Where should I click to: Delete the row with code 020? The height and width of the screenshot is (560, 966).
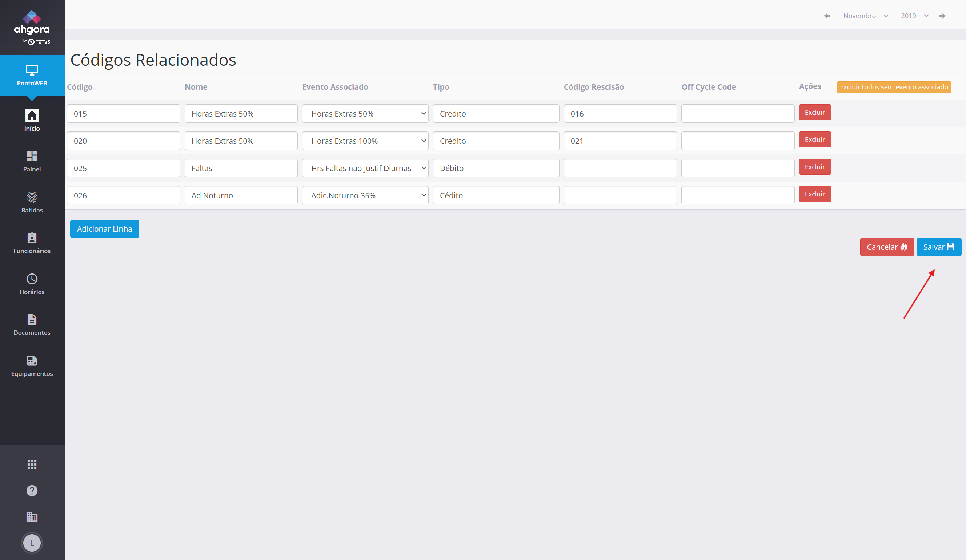pos(815,139)
